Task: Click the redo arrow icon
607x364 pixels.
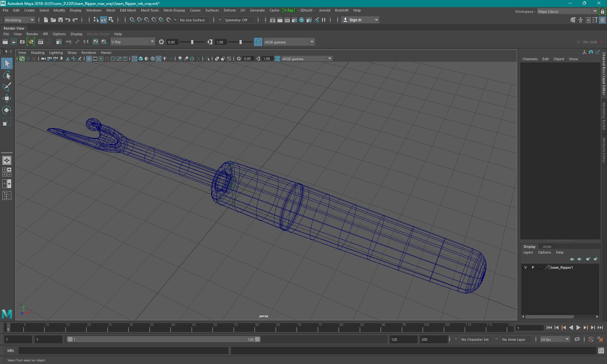Action: click(x=75, y=20)
